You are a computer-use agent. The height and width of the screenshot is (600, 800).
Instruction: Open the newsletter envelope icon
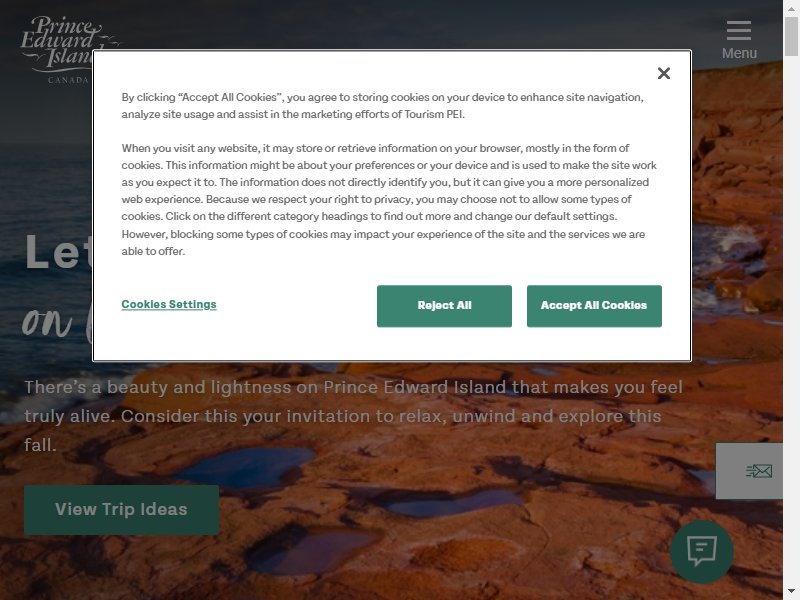point(758,470)
